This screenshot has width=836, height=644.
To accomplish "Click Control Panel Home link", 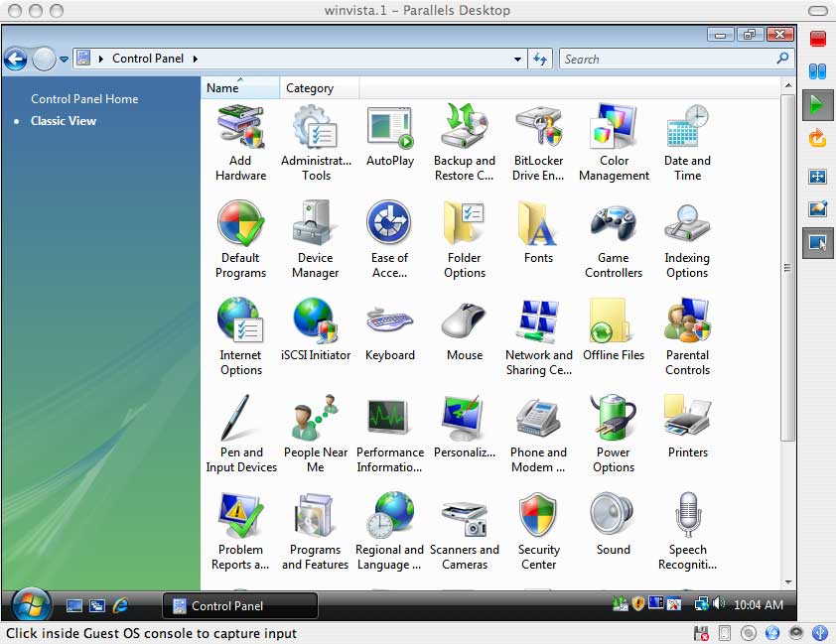I will click(x=84, y=98).
